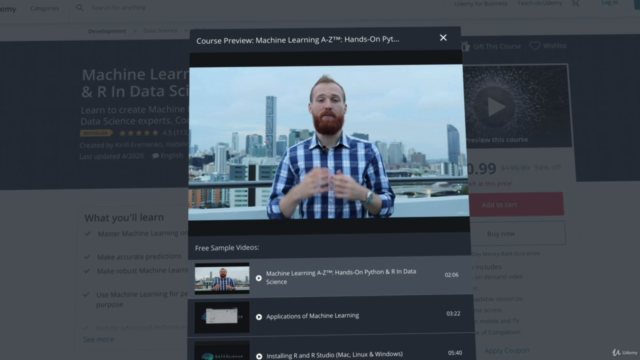
Task: Click the main preview video player
Action: 329,142
